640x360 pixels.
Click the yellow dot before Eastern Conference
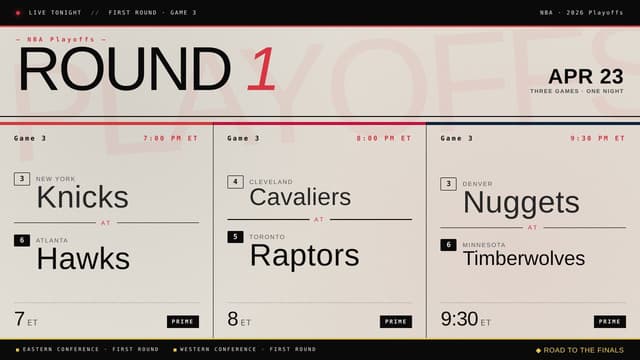coord(18,350)
